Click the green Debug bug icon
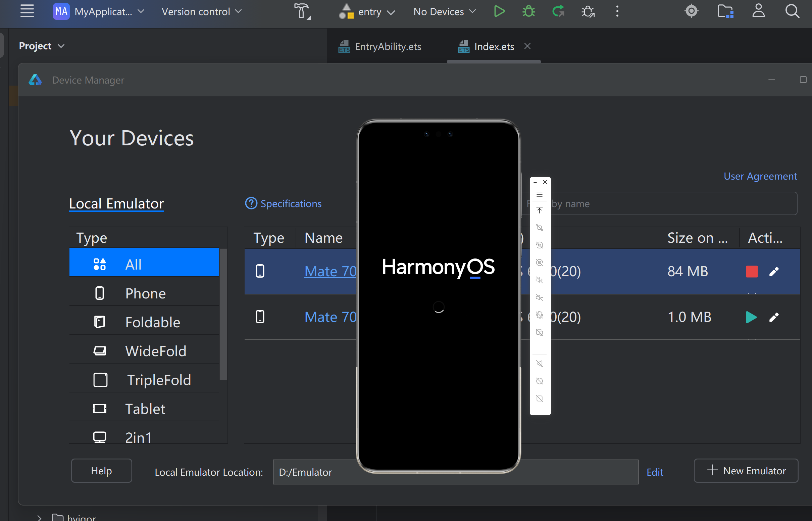 [528, 11]
